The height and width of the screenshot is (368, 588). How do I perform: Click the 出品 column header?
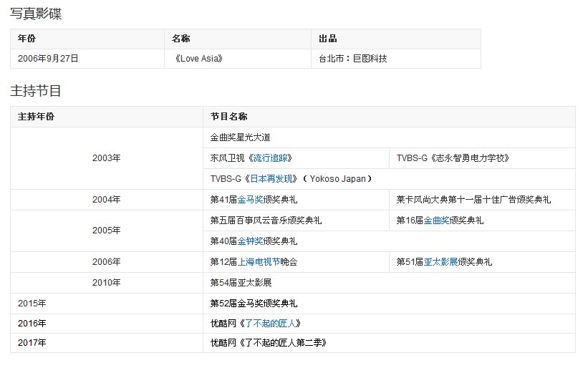click(328, 39)
